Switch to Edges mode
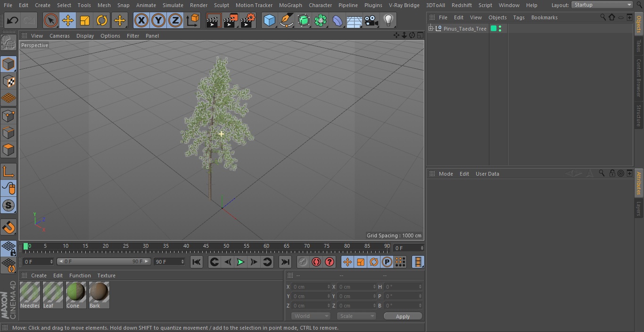The width and height of the screenshot is (644, 332). pos(8,132)
